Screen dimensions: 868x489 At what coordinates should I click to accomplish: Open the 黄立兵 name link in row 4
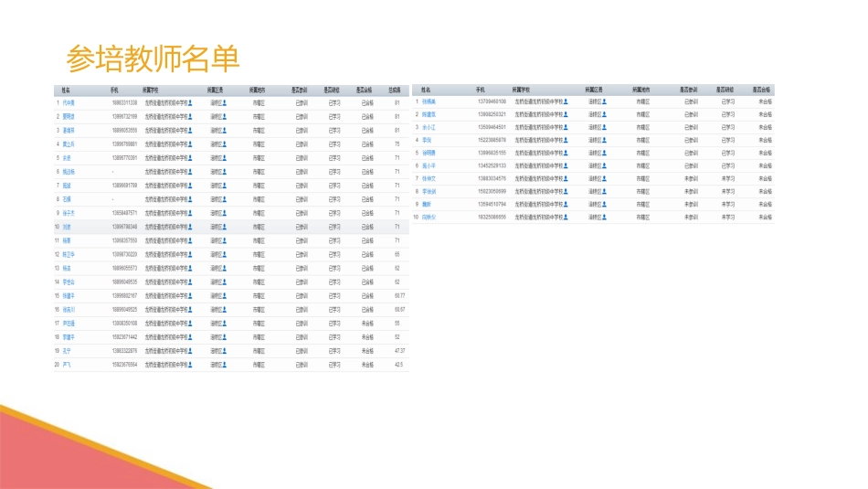[x=69, y=144]
